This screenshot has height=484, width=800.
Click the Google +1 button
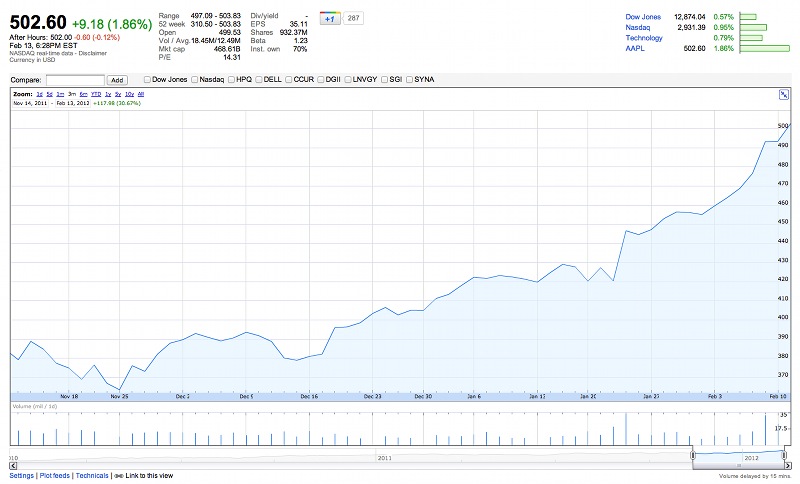pos(330,18)
